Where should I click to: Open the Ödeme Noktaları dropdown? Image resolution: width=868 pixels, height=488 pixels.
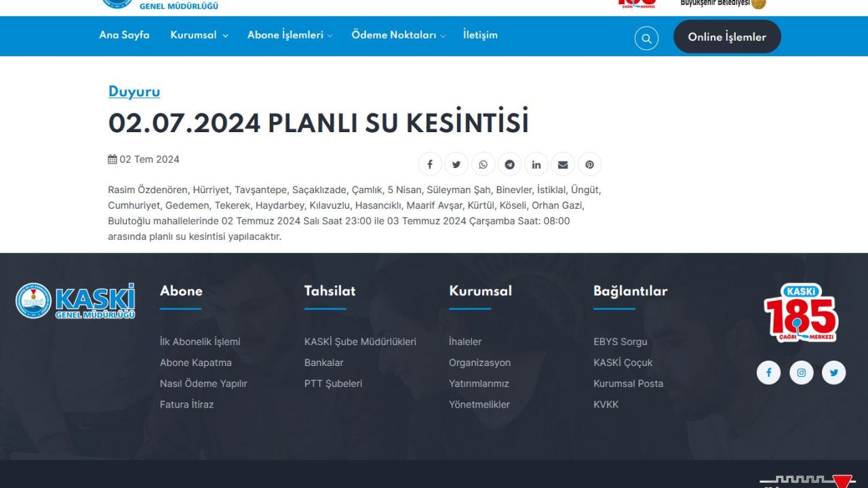click(x=398, y=35)
